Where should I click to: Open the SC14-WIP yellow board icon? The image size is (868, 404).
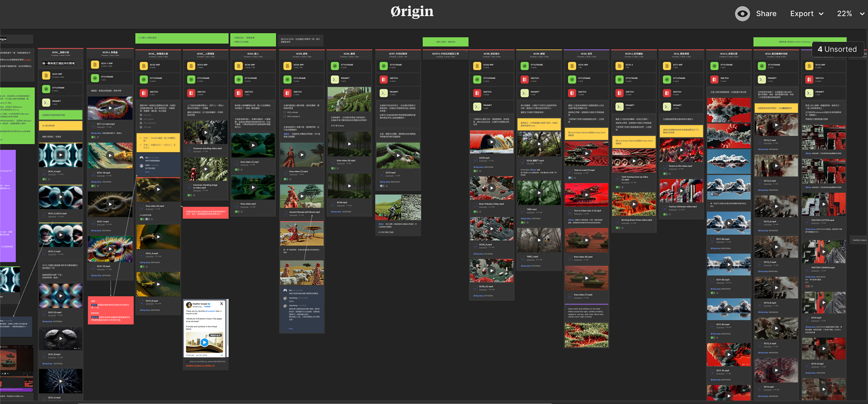[x=810, y=66]
